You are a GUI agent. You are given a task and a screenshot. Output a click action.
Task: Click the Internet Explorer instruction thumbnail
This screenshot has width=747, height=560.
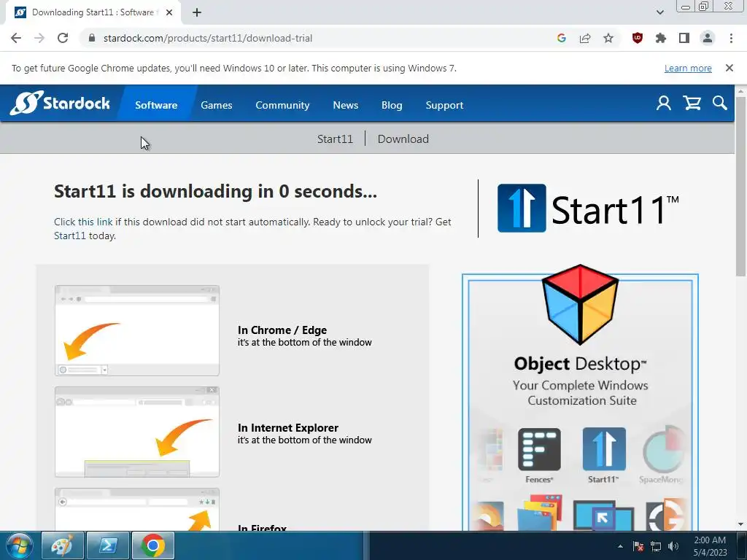click(137, 432)
